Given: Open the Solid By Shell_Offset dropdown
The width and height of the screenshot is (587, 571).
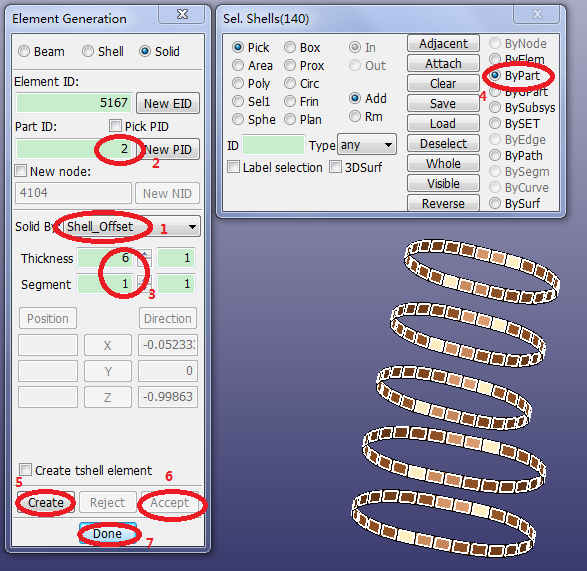Looking at the screenshot, I should click(x=132, y=227).
